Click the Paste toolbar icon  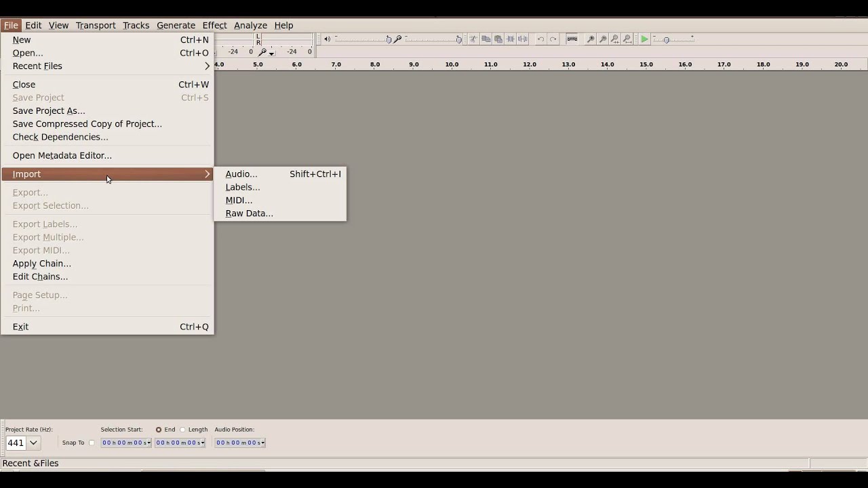[498, 39]
